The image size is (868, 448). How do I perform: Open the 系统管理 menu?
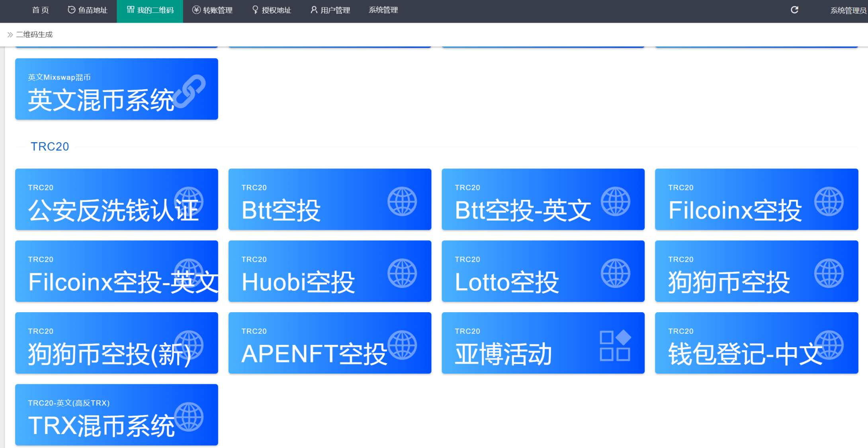tap(383, 10)
